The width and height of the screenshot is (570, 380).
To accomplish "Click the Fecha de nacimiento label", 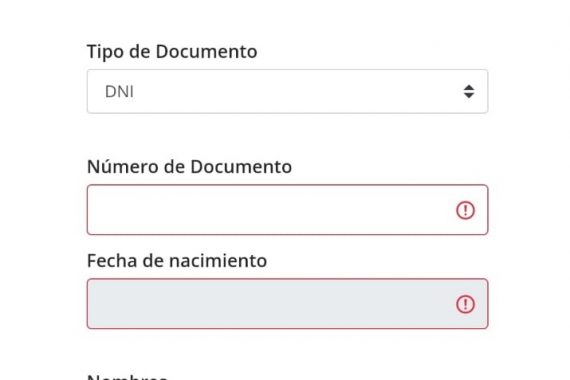I will click(x=177, y=261).
